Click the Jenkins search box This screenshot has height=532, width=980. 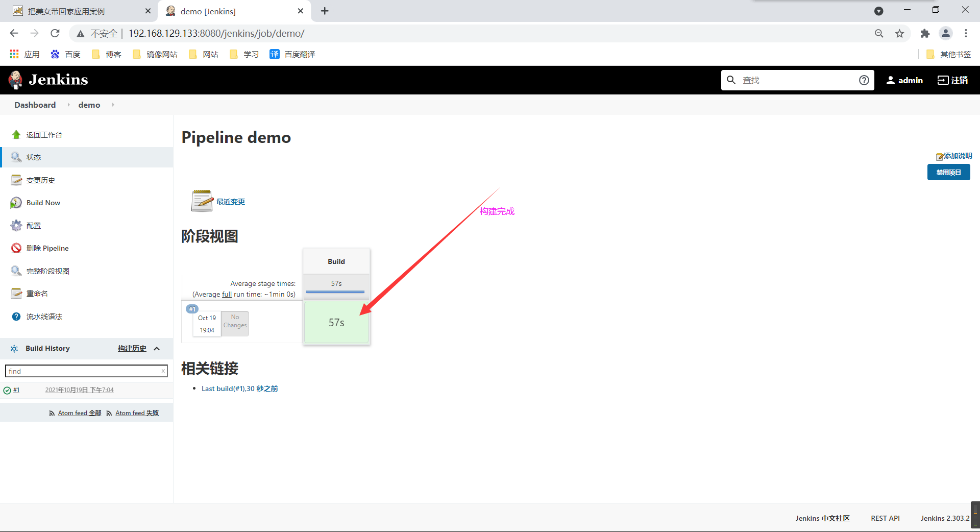(x=797, y=80)
